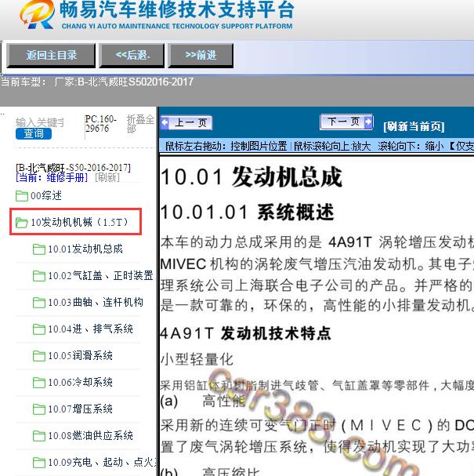Click folder icon beside 10.09充电、起动、点火
474x476 pixels.
click(x=39, y=463)
